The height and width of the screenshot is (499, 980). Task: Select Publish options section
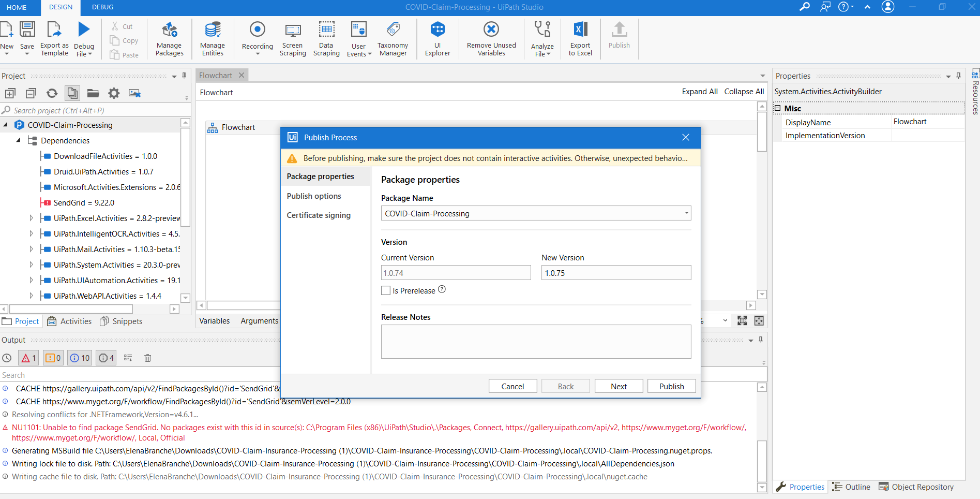[314, 196]
